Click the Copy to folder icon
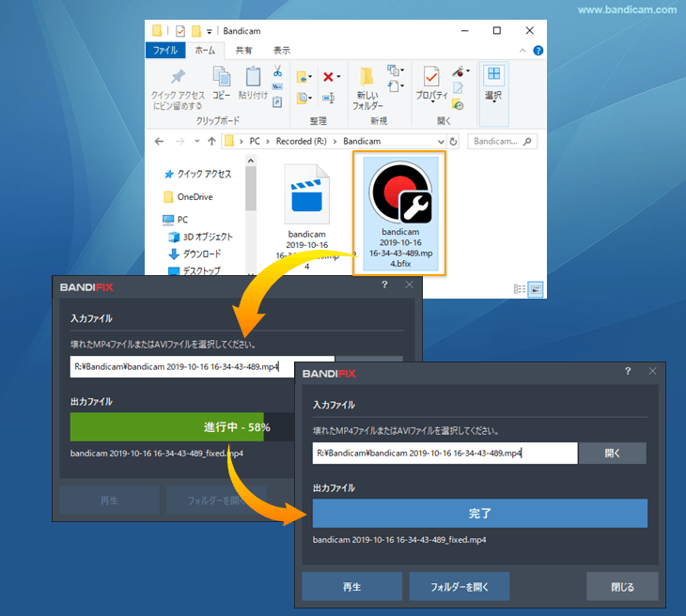 point(302,98)
